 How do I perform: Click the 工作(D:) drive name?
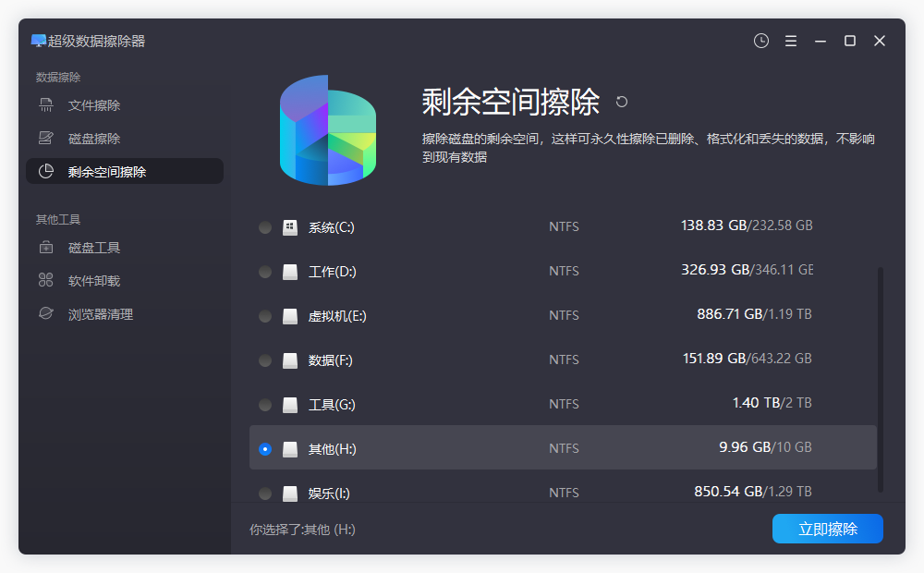point(333,272)
